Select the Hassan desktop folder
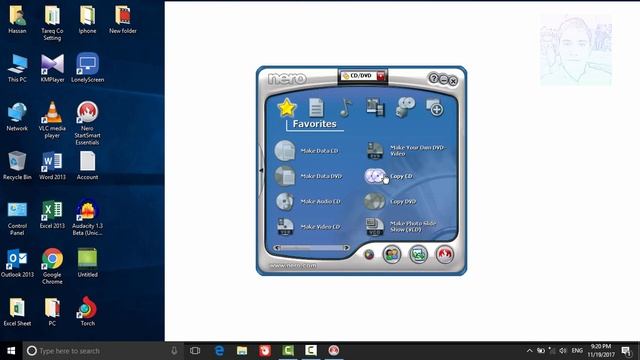The image size is (640, 360). (17, 19)
